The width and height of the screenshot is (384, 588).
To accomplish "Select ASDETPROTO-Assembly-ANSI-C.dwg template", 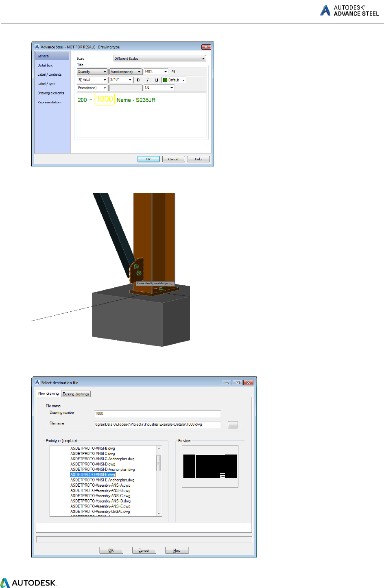I will 100,496.
